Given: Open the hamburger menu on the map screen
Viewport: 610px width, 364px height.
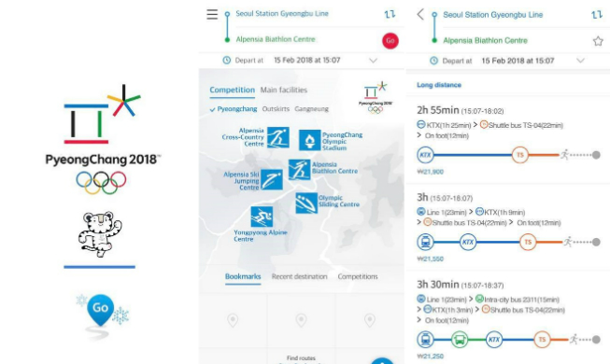Looking at the screenshot, I should tap(212, 14).
